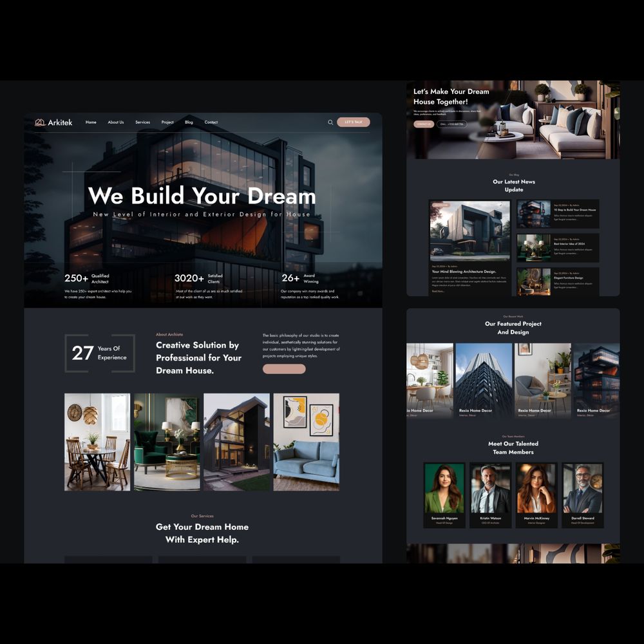Click the Call phone number button

[451, 124]
